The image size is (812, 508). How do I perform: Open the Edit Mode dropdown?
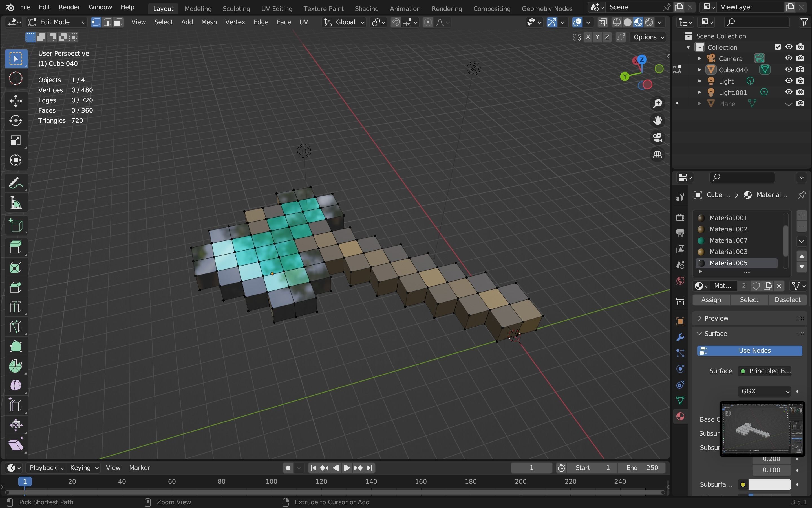click(x=56, y=22)
